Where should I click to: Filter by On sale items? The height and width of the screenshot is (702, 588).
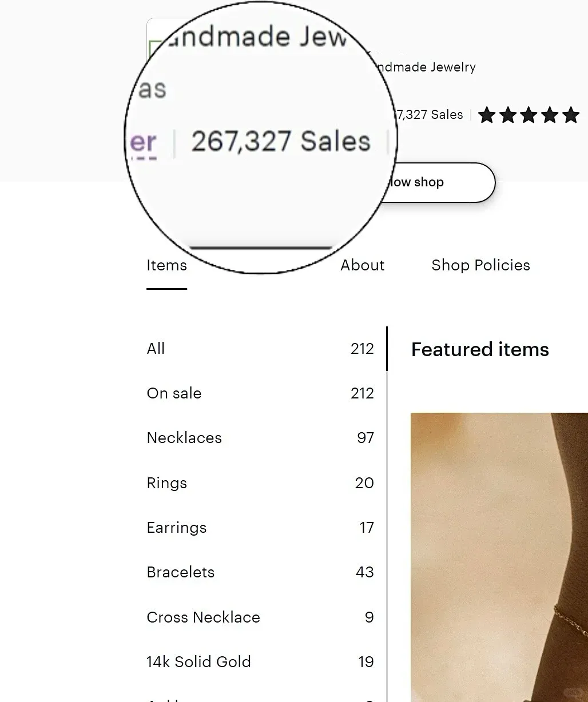(260, 393)
